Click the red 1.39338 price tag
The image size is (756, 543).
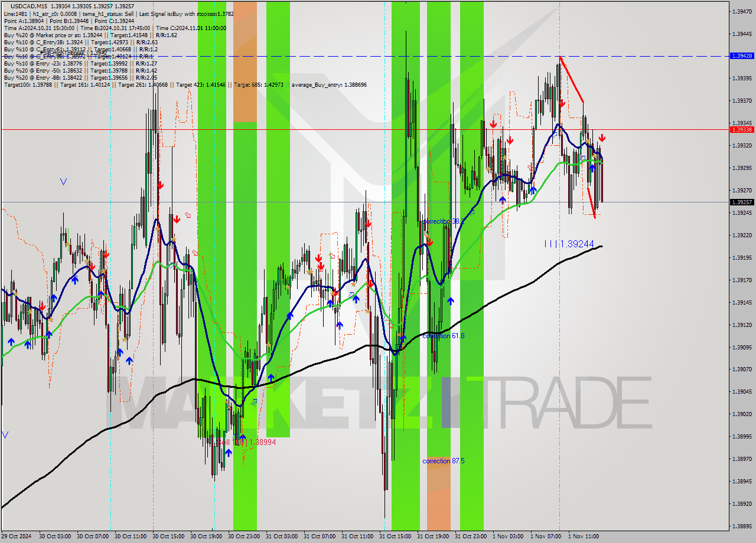[742, 129]
